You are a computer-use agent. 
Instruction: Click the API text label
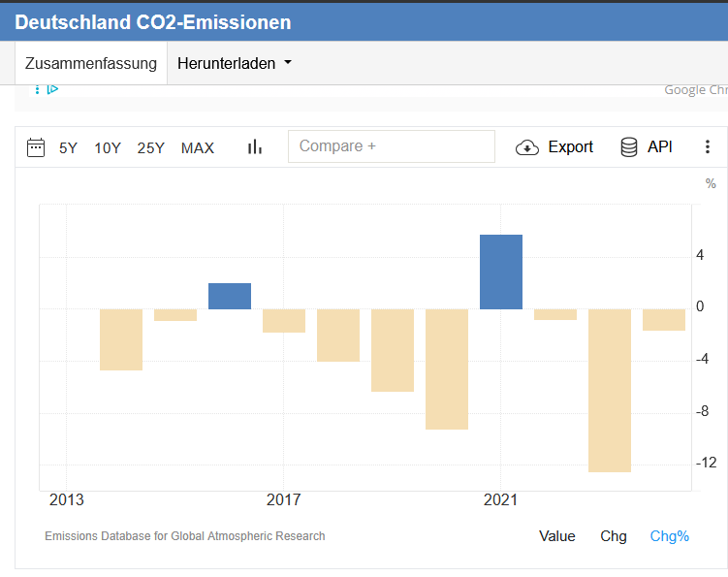click(x=660, y=147)
